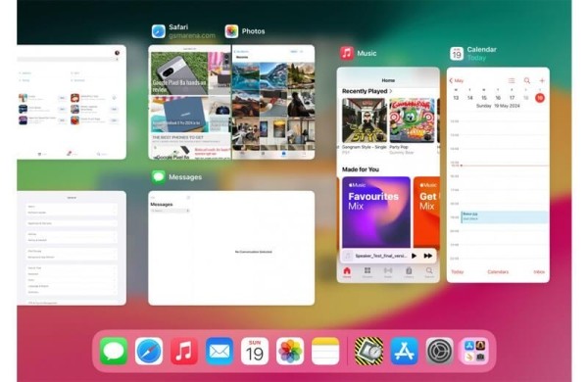The image size is (588, 382).
Task: Open Settings from the dock
Action: tap(439, 352)
